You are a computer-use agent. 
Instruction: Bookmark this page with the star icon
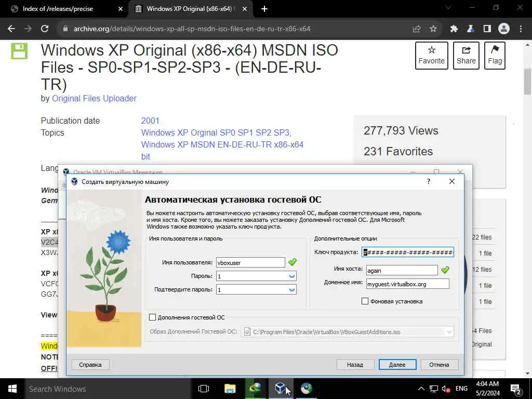click(433, 29)
